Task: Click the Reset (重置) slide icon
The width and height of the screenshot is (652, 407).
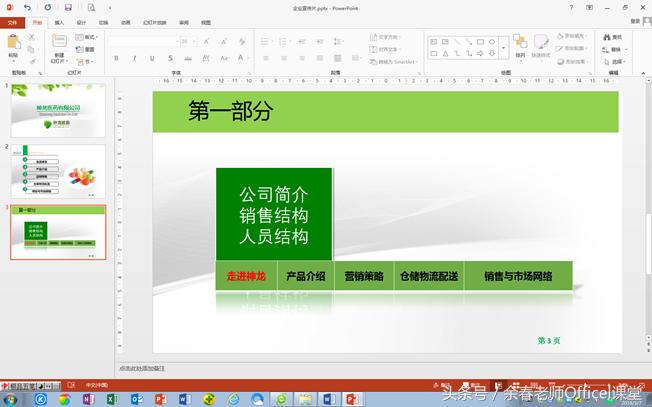Action: (85, 49)
